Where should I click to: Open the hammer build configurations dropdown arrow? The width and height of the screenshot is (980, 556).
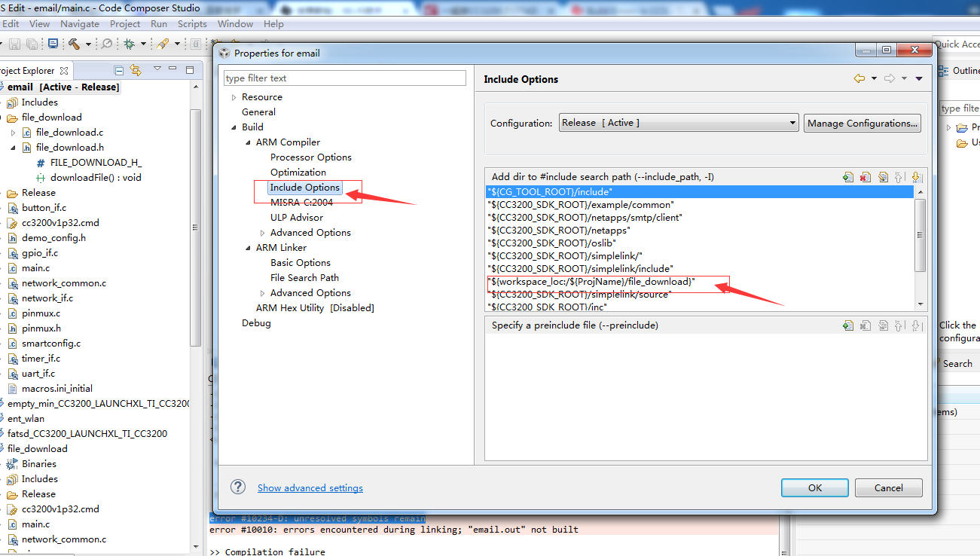tap(87, 44)
